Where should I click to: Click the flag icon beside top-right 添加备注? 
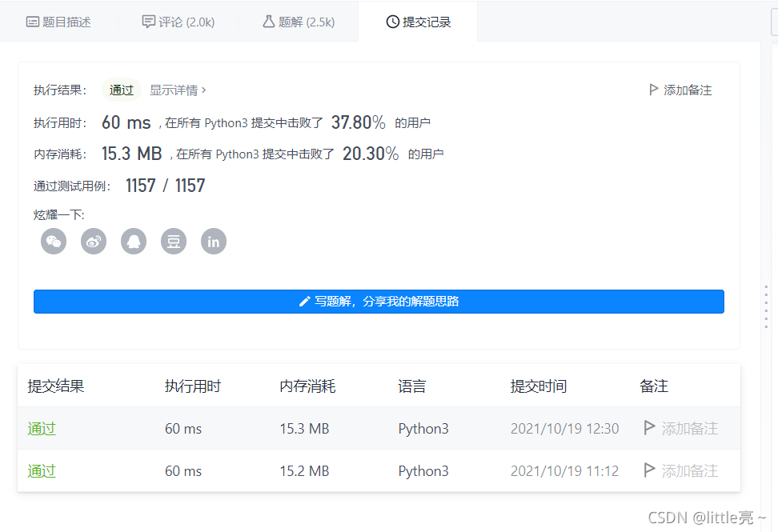(x=654, y=90)
